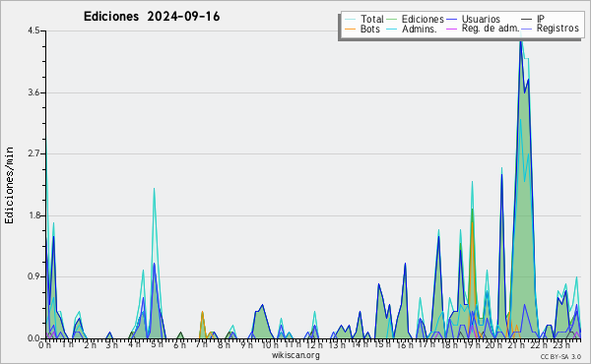Click the y-axis label '1.8'

(33, 215)
